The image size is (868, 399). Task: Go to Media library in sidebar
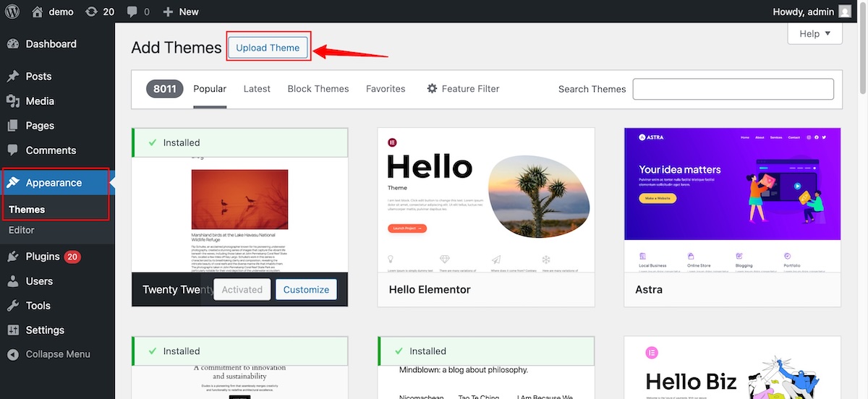pyautogui.click(x=40, y=100)
